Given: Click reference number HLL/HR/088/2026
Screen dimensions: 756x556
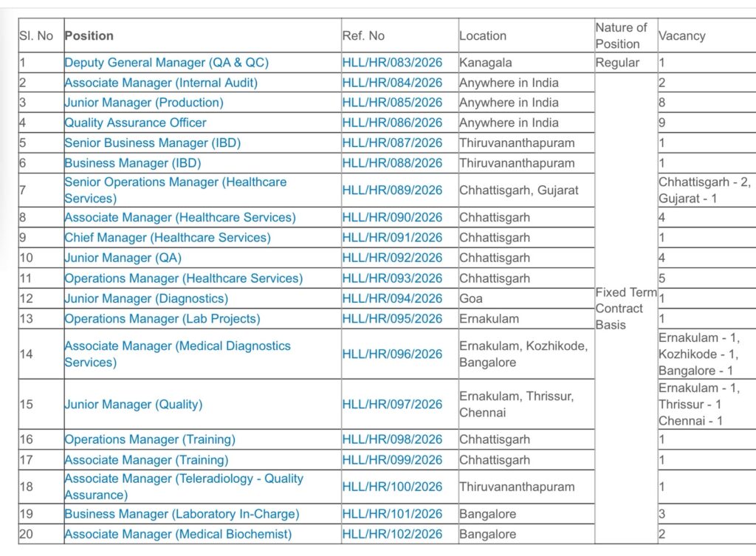Looking at the screenshot, I should coord(392,163).
